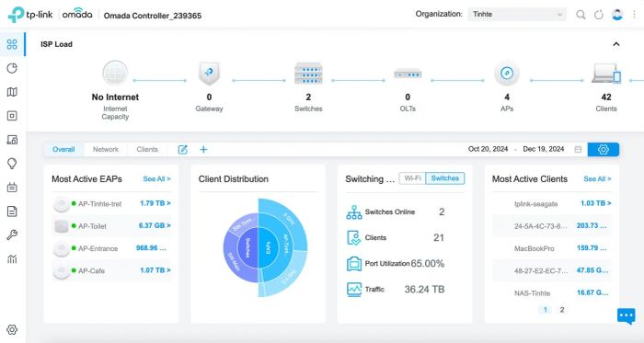Viewport: 644px width, 343px height.
Task: Open the Clients sidebar icon
Action: pyautogui.click(x=12, y=140)
